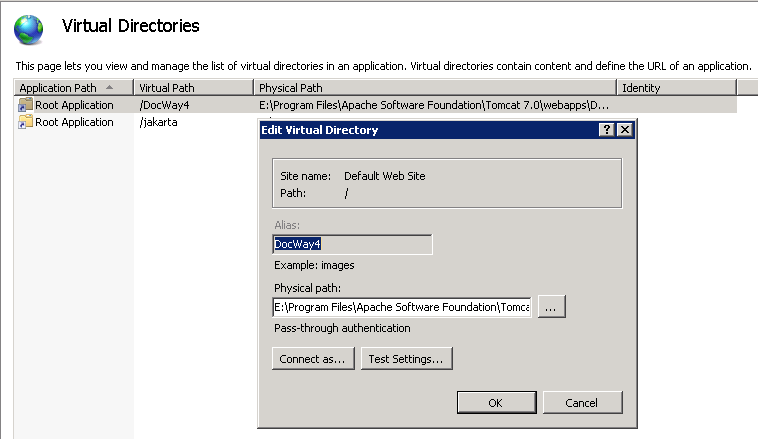Close the Edit Virtual Directory dialog

[x=624, y=130]
